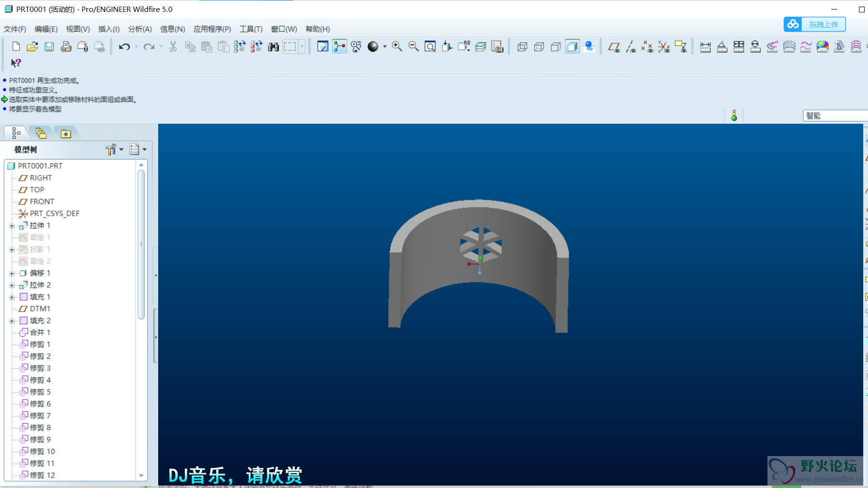868x488 pixels.
Task: Save the model with the floppy disk icon
Action: 49,47
